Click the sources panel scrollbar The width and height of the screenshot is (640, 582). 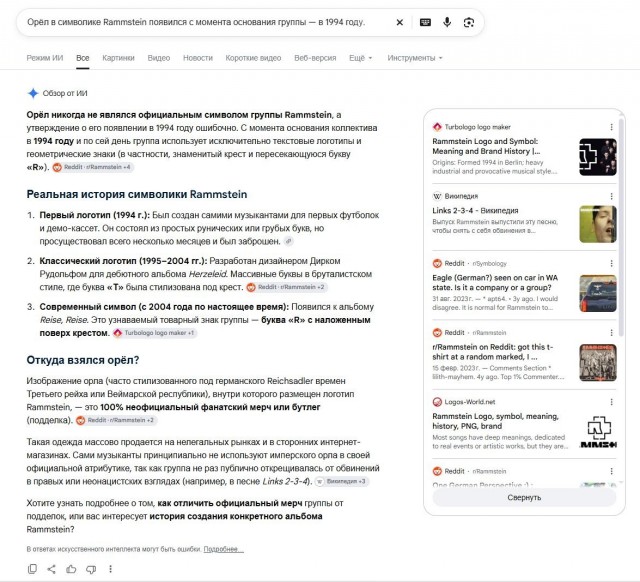622,227
